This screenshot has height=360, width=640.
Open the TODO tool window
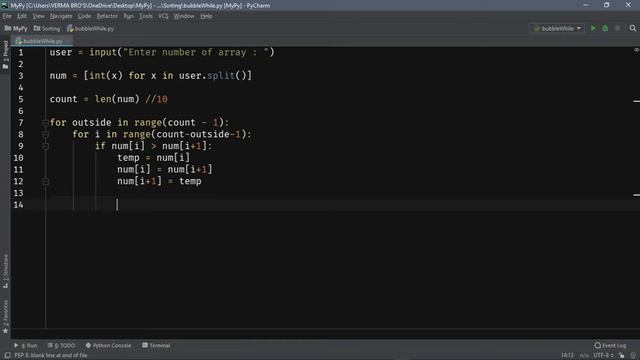pyautogui.click(x=61, y=345)
